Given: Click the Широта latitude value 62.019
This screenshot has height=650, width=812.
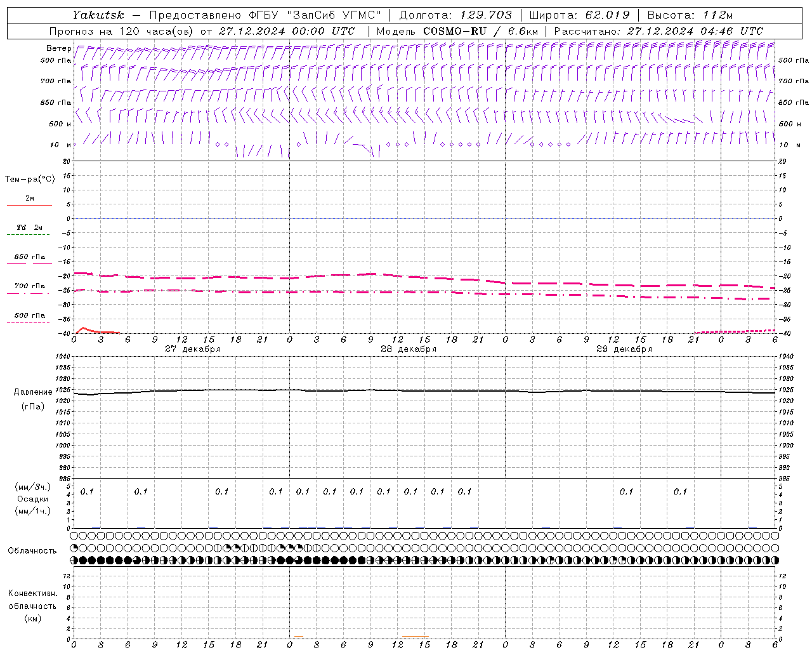Looking at the screenshot, I should click(607, 15).
